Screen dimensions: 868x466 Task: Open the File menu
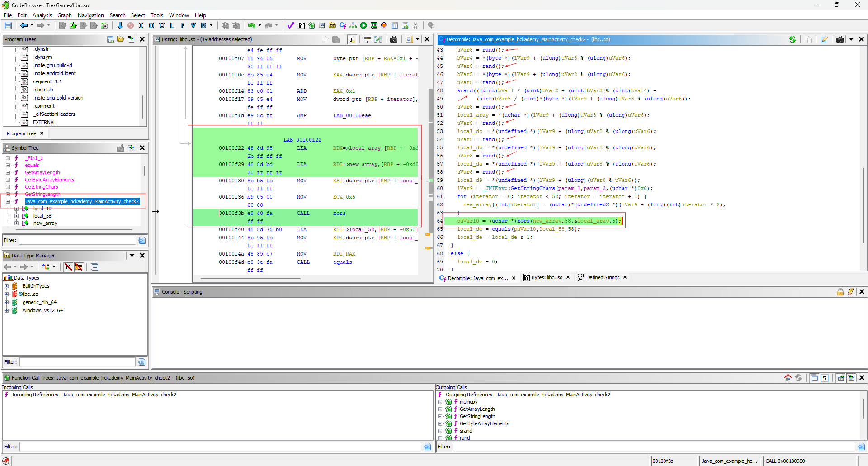8,15
